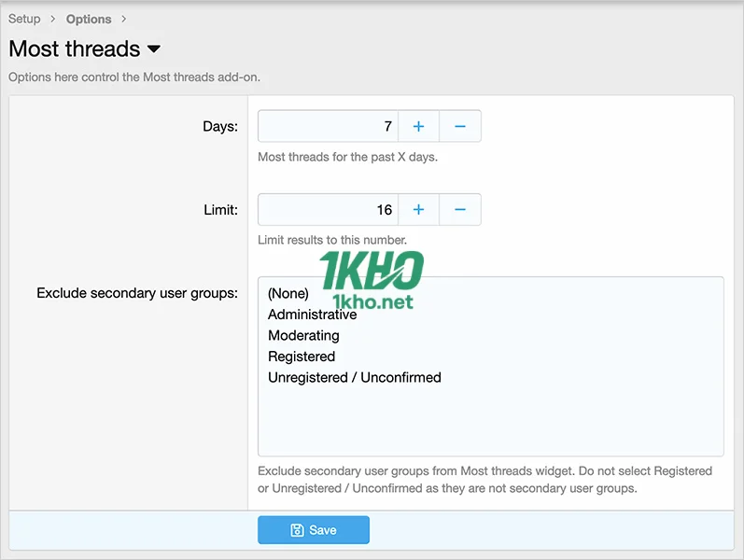744x560 pixels.
Task: Decrease the Days value with minus
Action: pyautogui.click(x=460, y=126)
